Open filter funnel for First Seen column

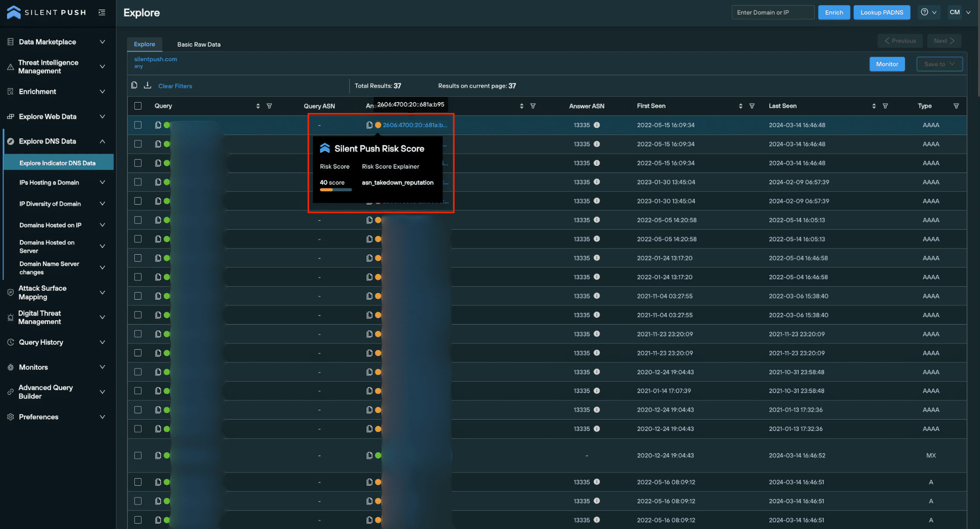752,106
